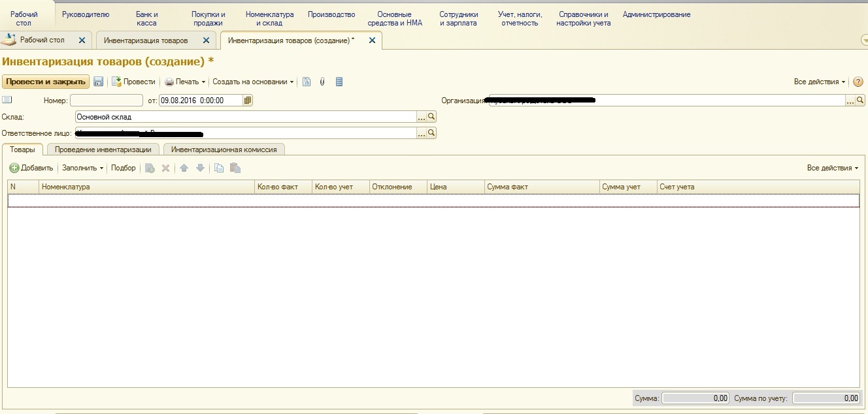Move row down with the down arrow
Image resolution: width=868 pixels, height=414 pixels.
pos(201,168)
